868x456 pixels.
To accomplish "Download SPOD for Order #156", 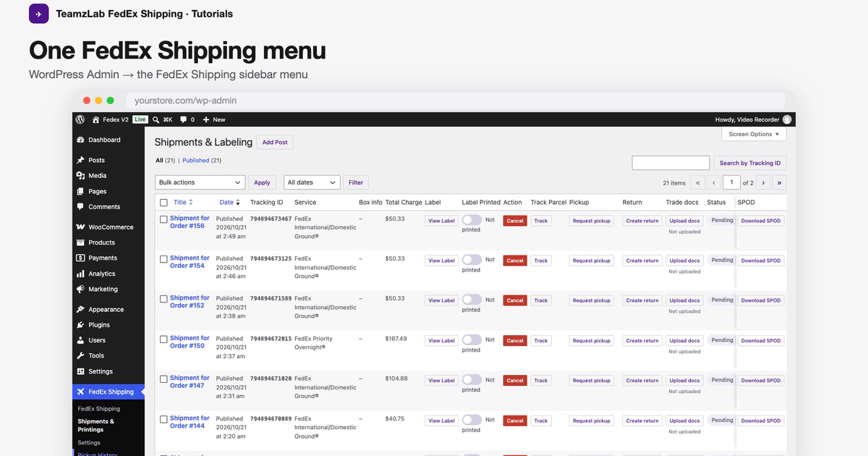I will point(761,221).
